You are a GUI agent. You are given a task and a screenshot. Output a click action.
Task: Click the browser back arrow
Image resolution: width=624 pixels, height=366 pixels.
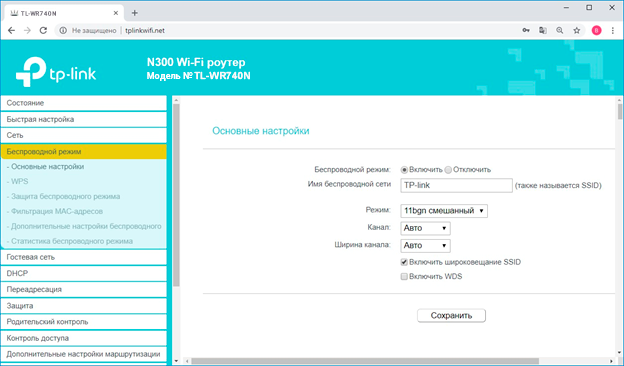12,31
